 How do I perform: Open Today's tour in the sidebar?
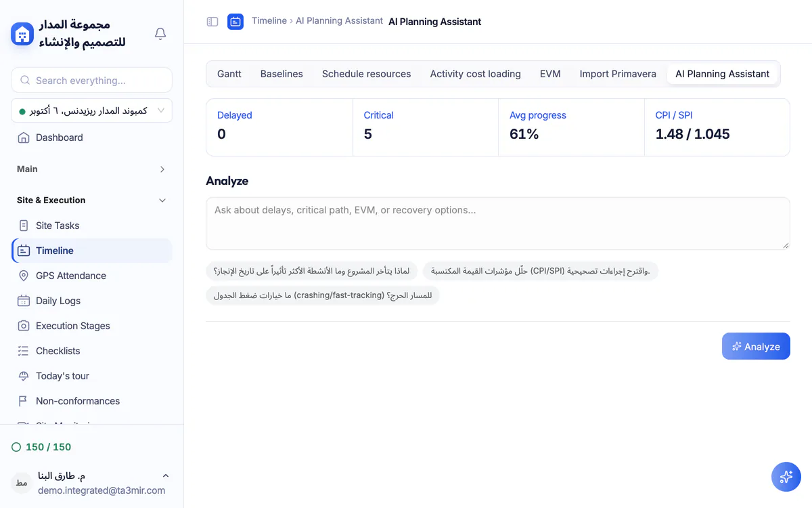91,376
